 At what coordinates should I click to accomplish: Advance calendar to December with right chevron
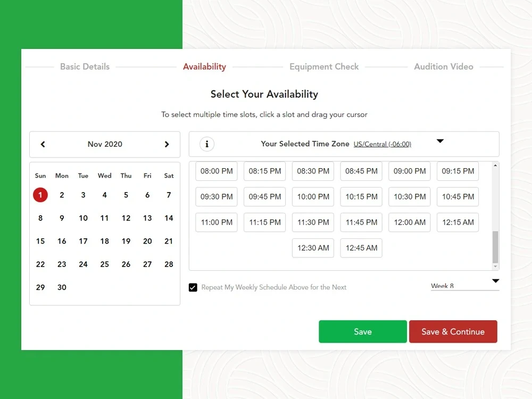[166, 144]
